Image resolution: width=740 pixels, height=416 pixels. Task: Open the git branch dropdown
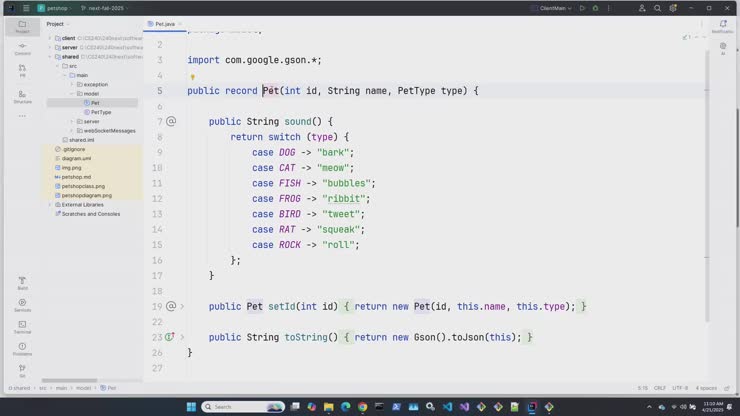(105, 8)
